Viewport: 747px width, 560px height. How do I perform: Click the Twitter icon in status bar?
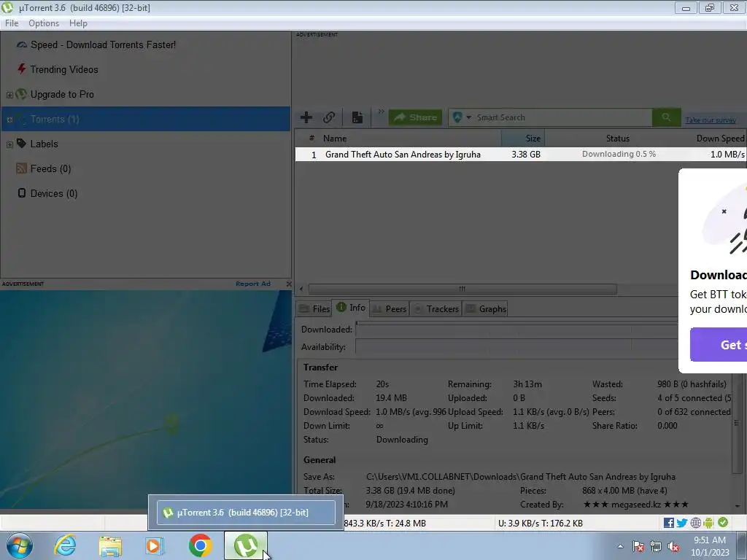point(682,523)
